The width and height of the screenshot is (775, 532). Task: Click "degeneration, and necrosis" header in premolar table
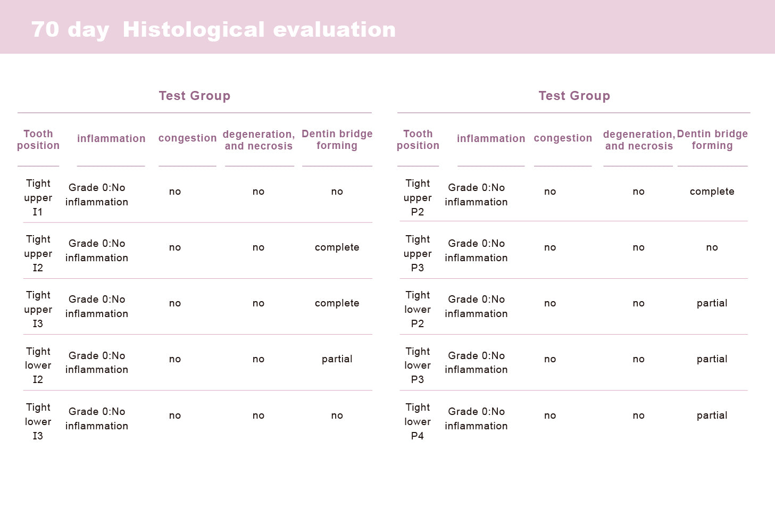(x=639, y=140)
